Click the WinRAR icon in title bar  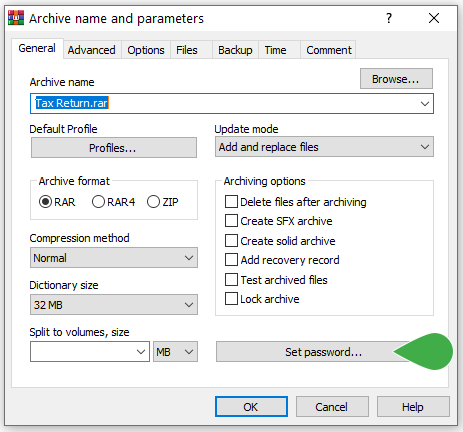(x=16, y=18)
